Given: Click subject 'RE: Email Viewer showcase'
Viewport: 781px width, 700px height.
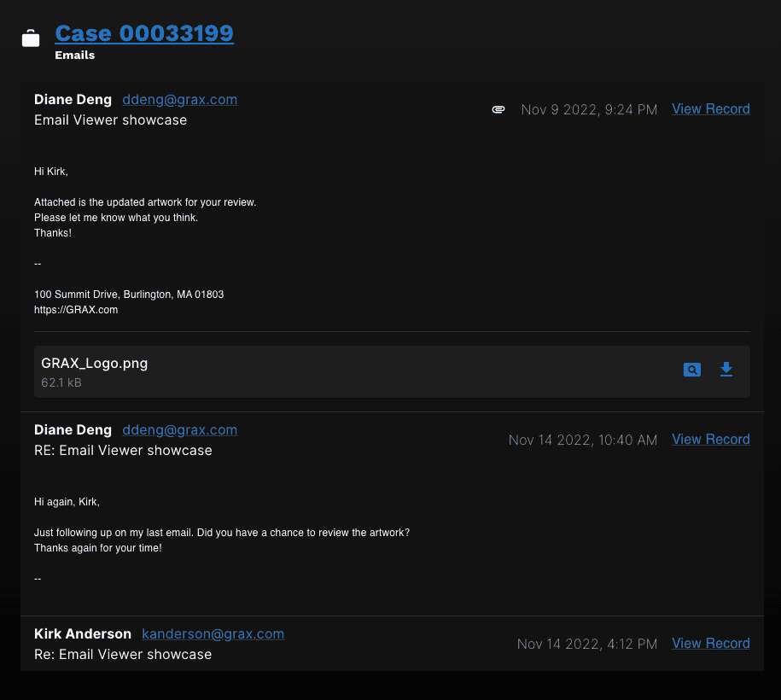Looking at the screenshot, I should coord(123,451).
